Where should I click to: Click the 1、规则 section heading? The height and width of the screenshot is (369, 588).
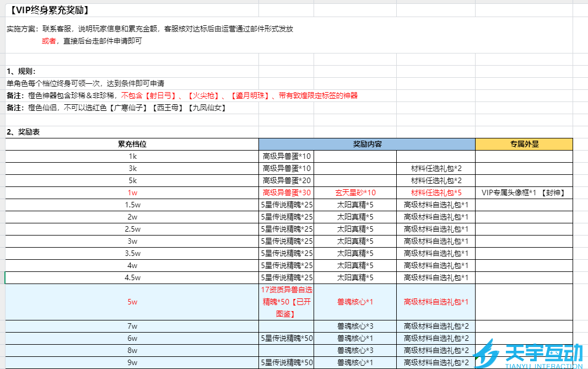pos(22,71)
